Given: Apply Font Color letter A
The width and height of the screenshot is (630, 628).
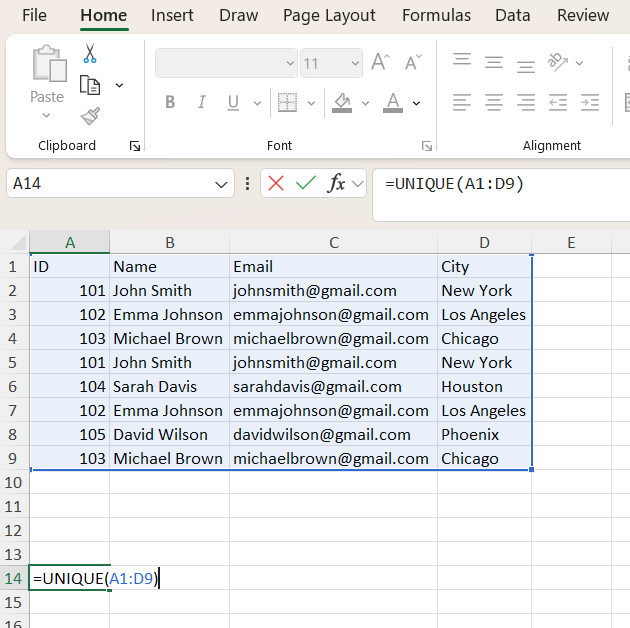Looking at the screenshot, I should click(393, 102).
